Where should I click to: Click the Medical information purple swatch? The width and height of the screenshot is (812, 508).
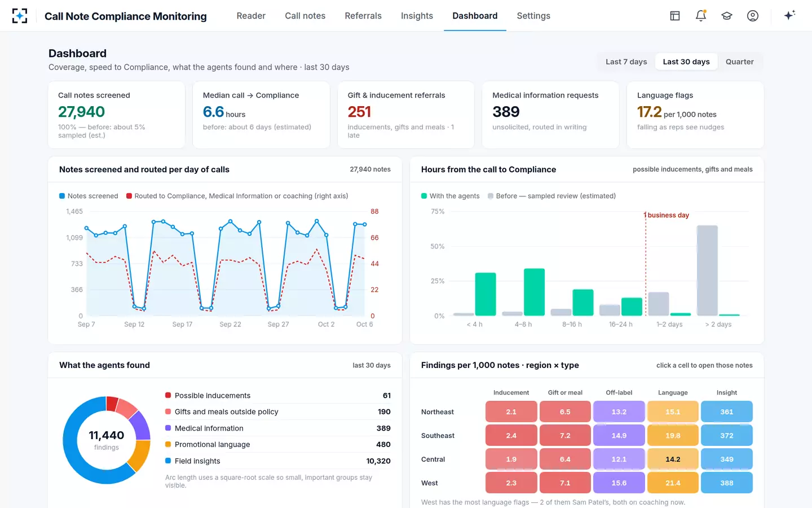(168, 428)
